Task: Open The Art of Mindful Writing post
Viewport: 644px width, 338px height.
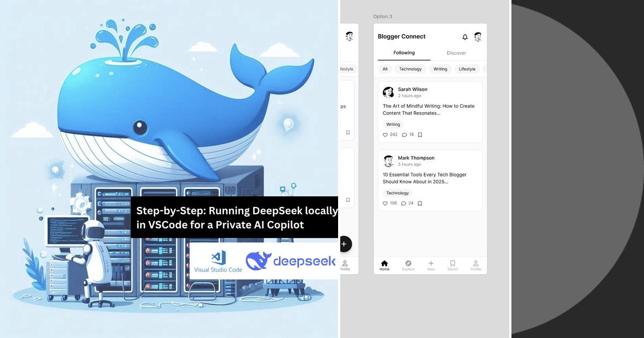Action: (429, 109)
